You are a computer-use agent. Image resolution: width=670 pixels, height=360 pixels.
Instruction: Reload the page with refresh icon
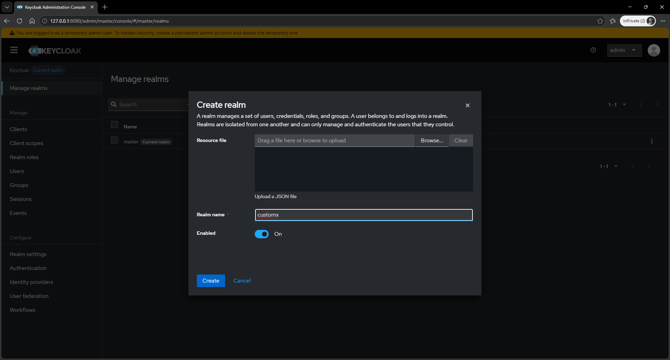[19, 21]
